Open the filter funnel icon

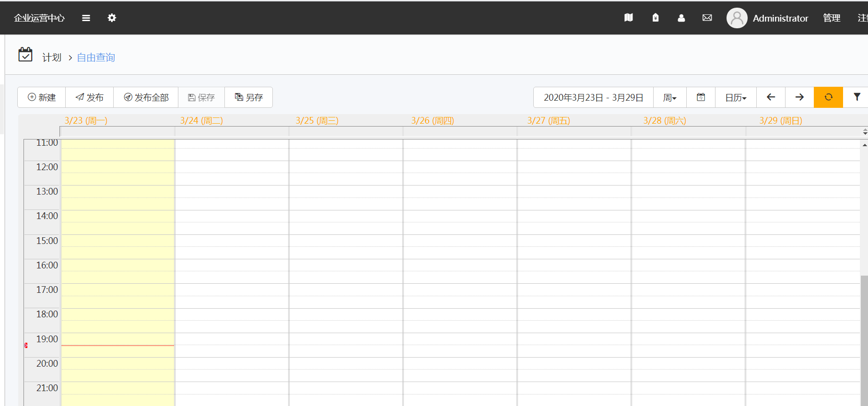(x=856, y=97)
